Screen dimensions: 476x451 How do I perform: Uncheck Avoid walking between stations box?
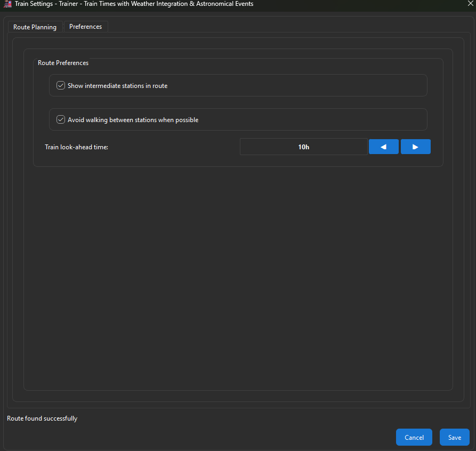point(61,119)
